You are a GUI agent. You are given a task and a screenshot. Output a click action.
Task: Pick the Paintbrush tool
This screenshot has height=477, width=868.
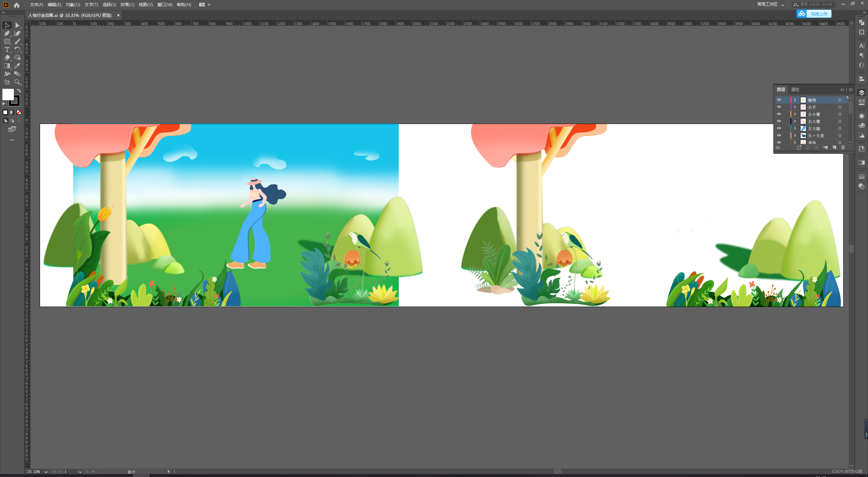(17, 41)
